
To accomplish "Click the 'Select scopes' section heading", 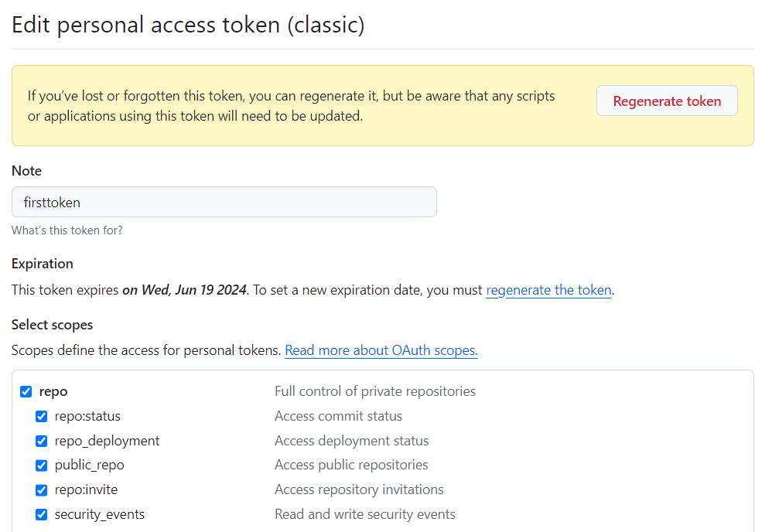I will pos(52,325).
